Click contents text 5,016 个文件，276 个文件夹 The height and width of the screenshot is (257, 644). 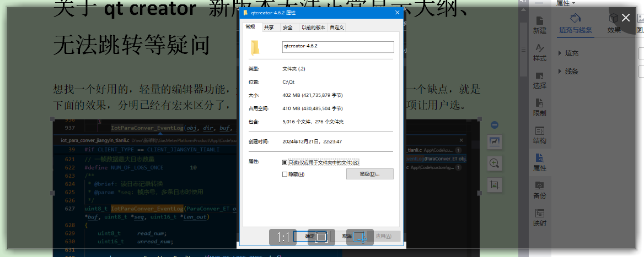point(313,122)
